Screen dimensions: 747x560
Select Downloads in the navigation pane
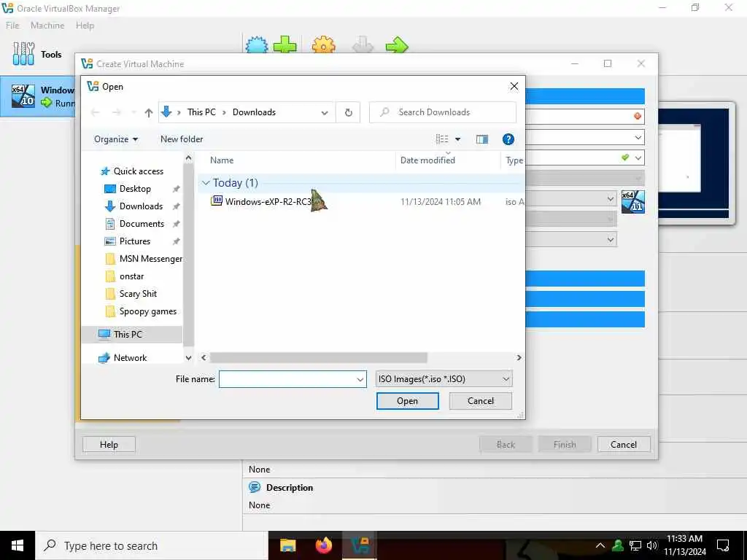[141, 206]
